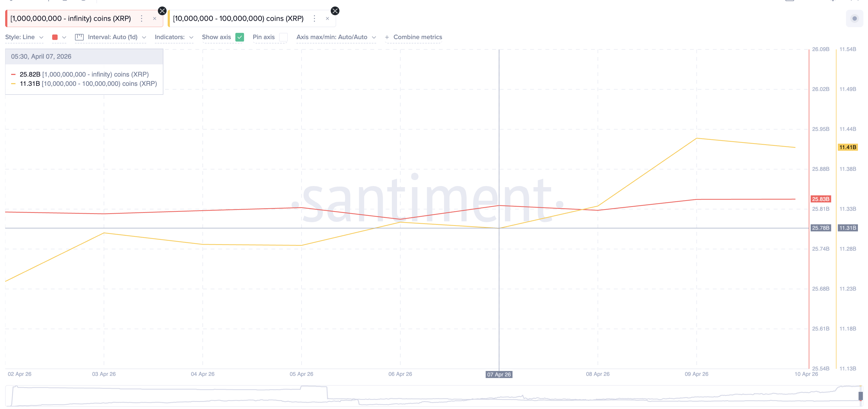Click the plus icon next to Combine metrics
868x409 pixels.
pyautogui.click(x=386, y=37)
